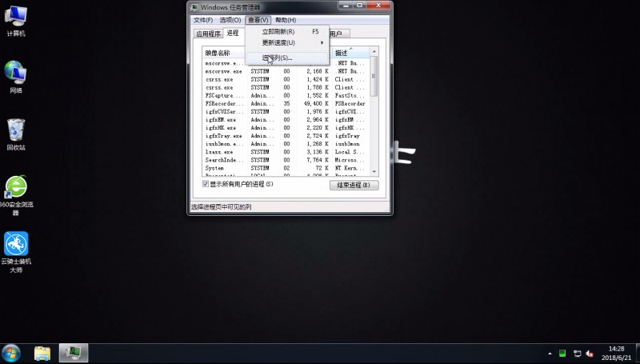Select the lsass.exe process
The width and height of the screenshot is (640, 364).
coord(286,152)
